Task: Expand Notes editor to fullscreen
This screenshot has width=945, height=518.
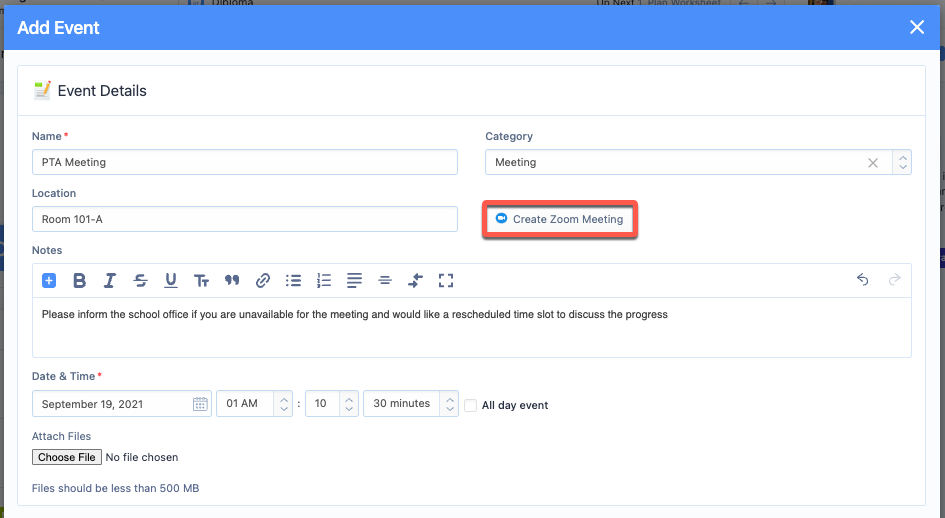Action: 446,281
